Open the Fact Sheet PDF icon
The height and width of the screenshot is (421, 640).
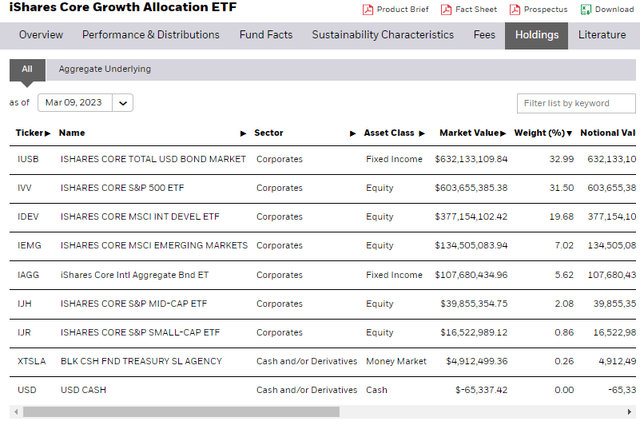click(446, 9)
